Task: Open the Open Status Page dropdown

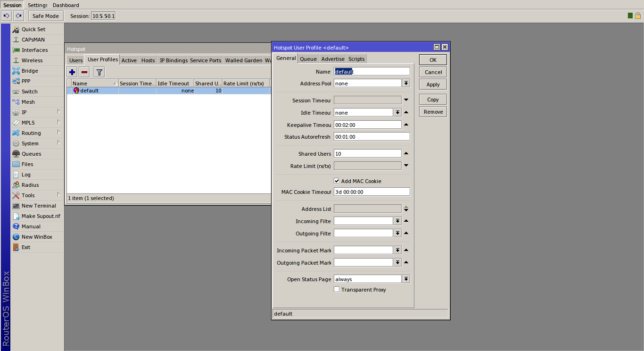Action: 406,278
